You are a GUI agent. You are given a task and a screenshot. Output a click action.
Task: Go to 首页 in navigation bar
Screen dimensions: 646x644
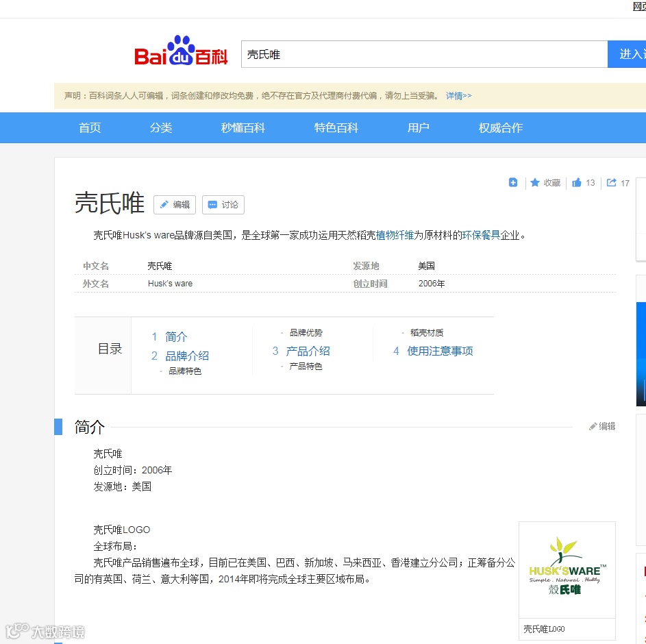(90, 127)
